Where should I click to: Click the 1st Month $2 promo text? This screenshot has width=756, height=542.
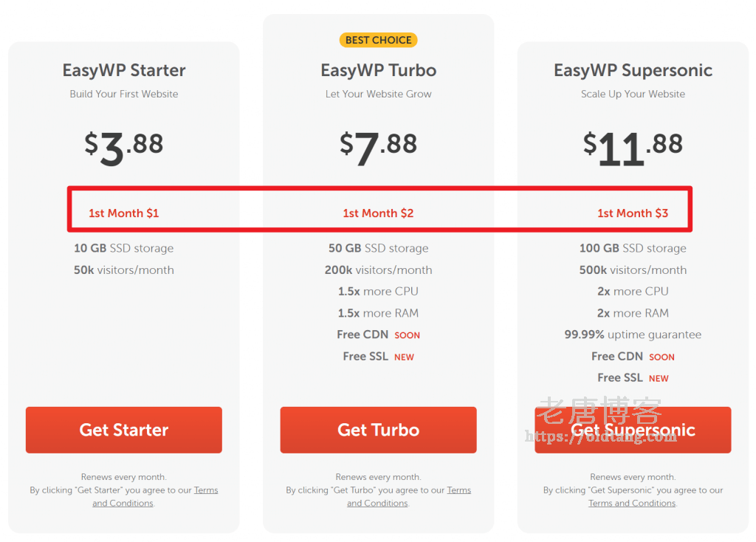coord(379,213)
